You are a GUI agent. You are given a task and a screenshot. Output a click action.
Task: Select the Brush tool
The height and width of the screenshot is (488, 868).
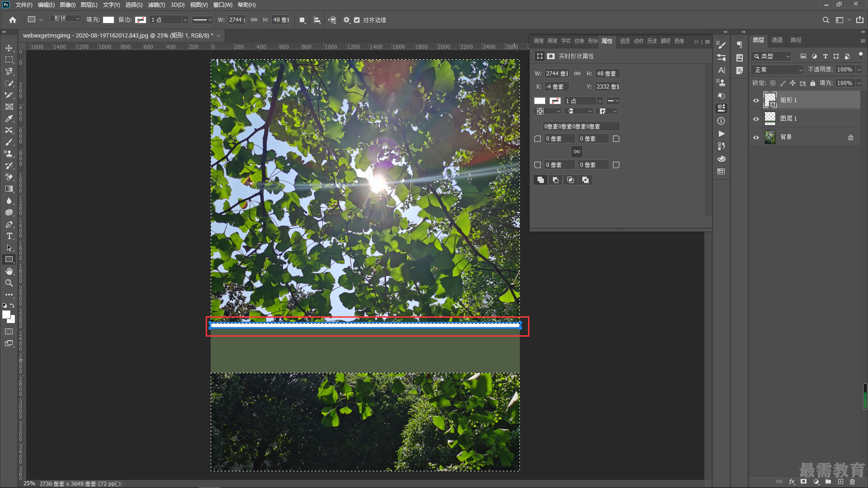(9, 142)
